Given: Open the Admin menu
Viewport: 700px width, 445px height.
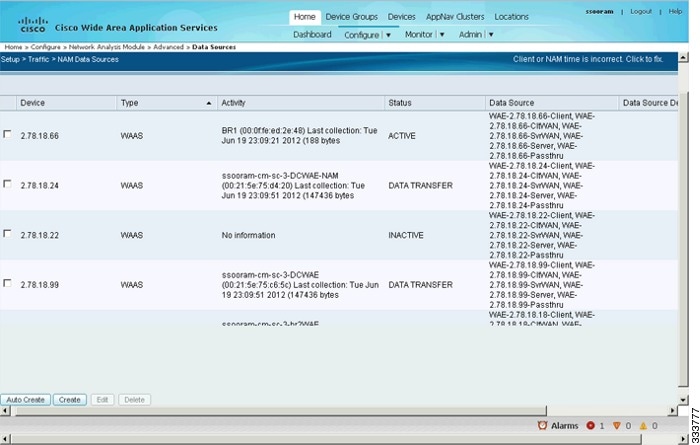Looking at the screenshot, I should pos(470,34).
